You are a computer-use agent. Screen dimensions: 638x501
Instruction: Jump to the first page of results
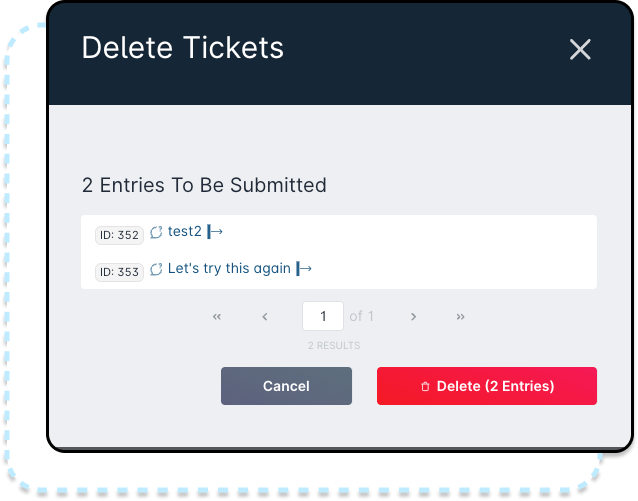point(217,317)
